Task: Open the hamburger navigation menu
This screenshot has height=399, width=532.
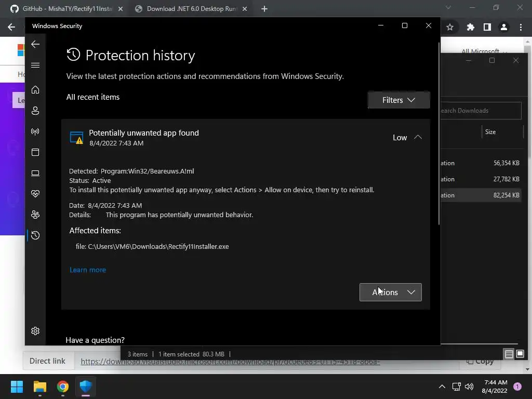Action: [x=35, y=65]
